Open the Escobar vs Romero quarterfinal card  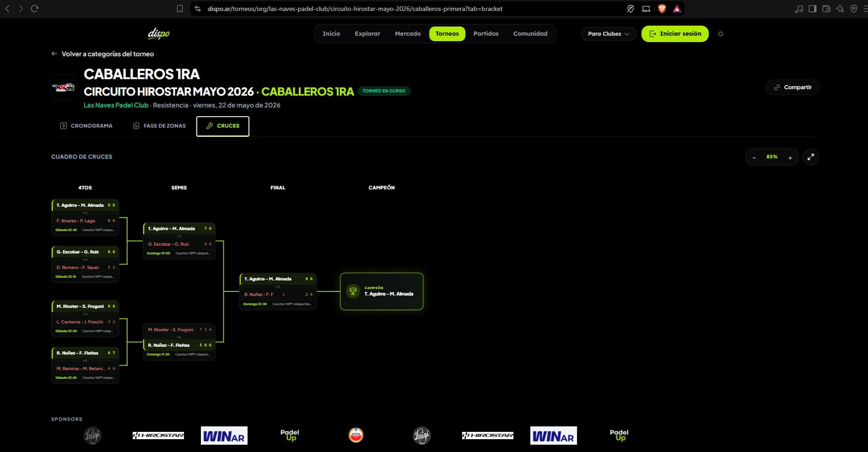[x=85, y=264]
